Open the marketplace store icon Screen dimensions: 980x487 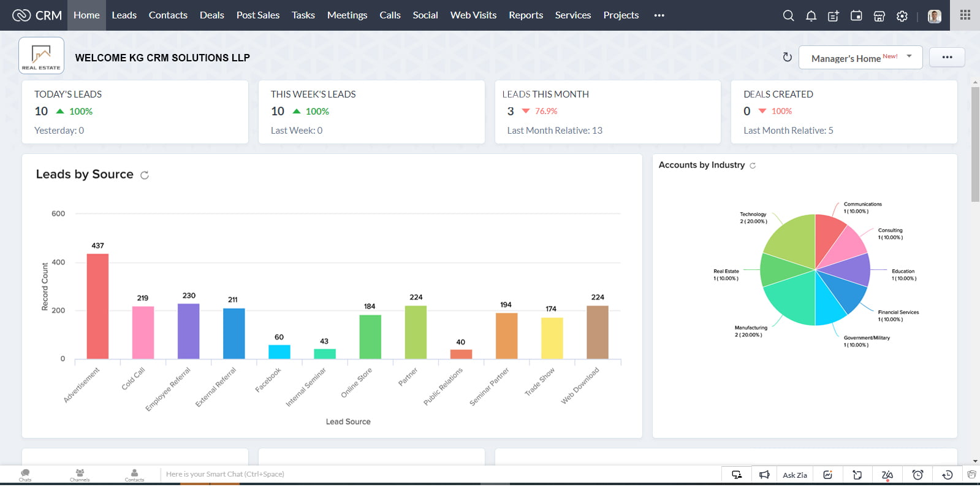pos(879,15)
